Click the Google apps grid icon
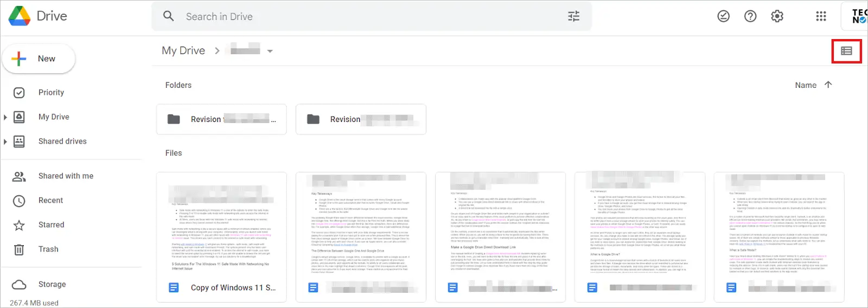This screenshot has width=868, height=308. click(x=821, y=16)
